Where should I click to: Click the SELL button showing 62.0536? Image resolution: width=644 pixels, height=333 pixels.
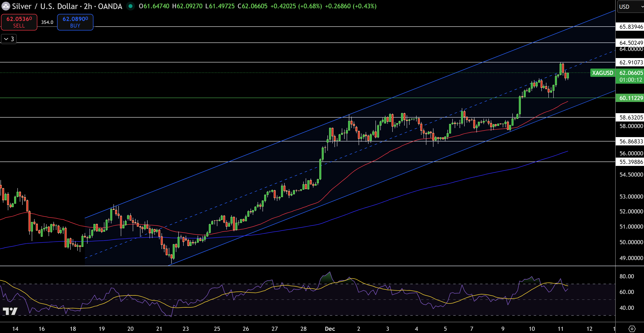tap(19, 22)
